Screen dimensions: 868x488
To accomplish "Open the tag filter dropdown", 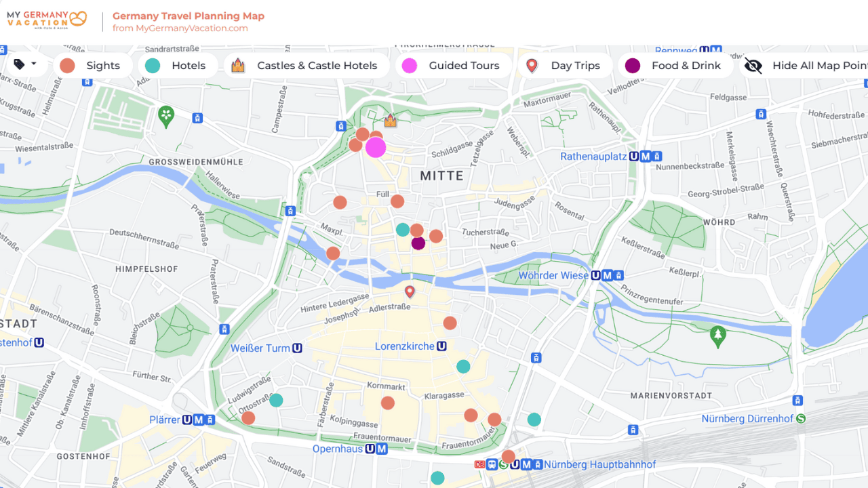I will coord(25,65).
